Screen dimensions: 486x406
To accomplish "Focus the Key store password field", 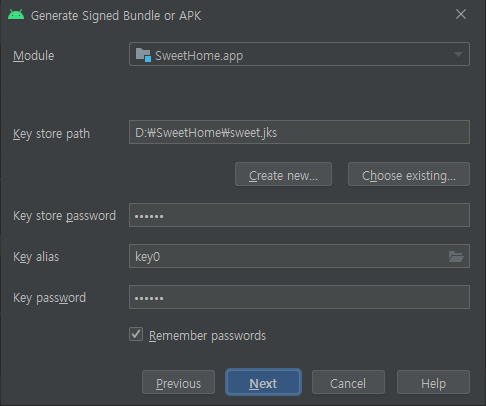I will coord(299,215).
